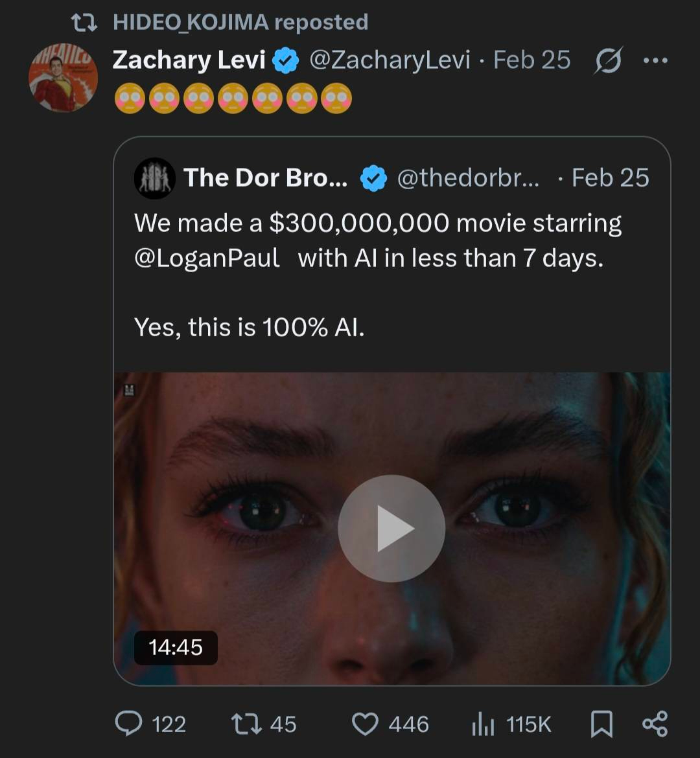The width and height of the screenshot is (700, 758).
Task: Like the post with the heart icon
Action: (x=365, y=724)
